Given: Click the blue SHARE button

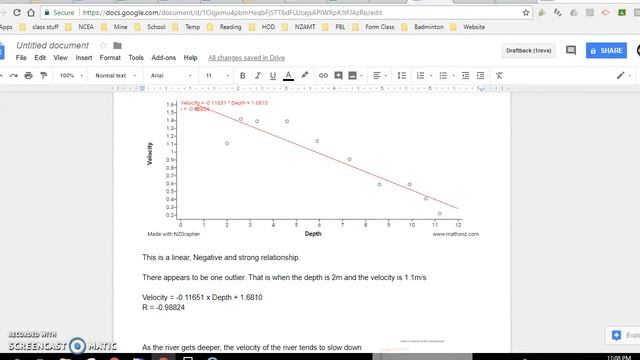Looking at the screenshot, I should (606, 51).
